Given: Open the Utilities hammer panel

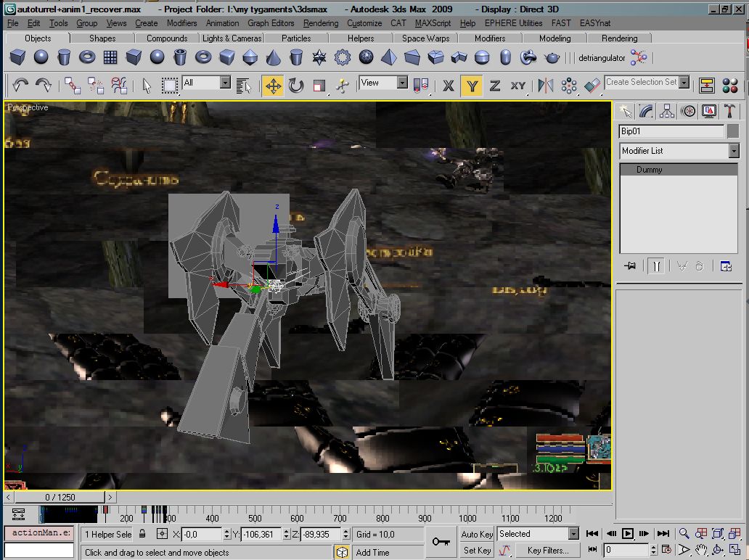Looking at the screenshot, I should 729,111.
